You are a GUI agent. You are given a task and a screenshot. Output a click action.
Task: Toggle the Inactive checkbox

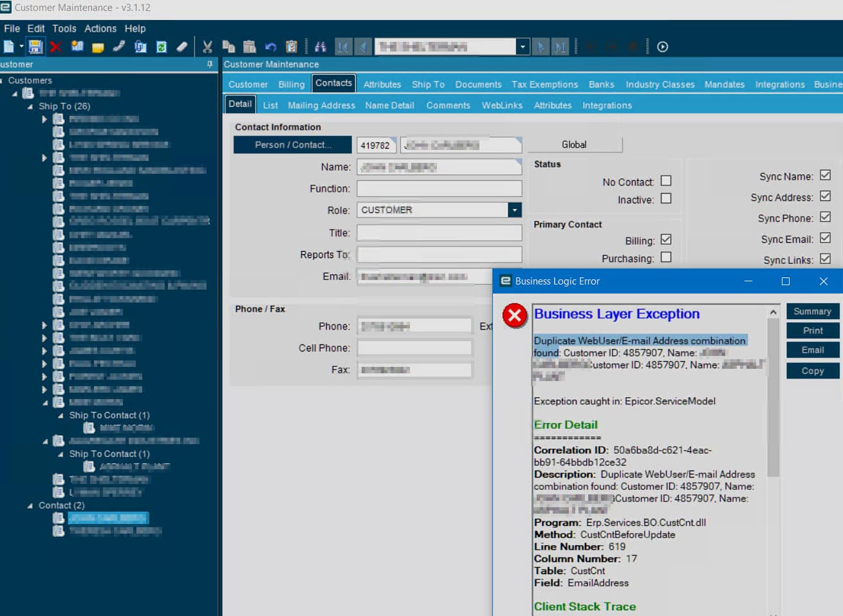666,198
